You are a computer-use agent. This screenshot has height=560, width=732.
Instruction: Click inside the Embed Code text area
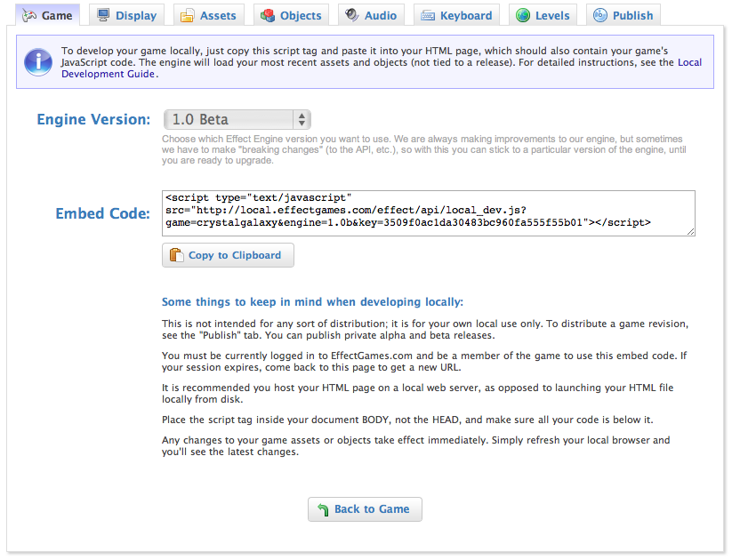click(427, 213)
